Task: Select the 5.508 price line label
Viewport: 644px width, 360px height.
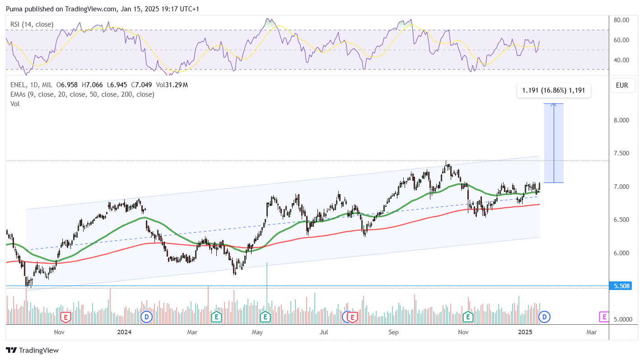Action: [621, 286]
